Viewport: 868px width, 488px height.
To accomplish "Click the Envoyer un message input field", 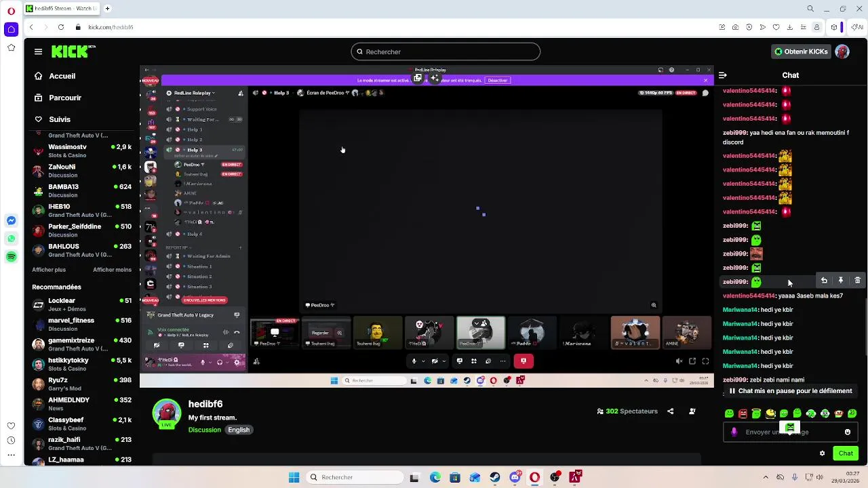I will pos(791,432).
